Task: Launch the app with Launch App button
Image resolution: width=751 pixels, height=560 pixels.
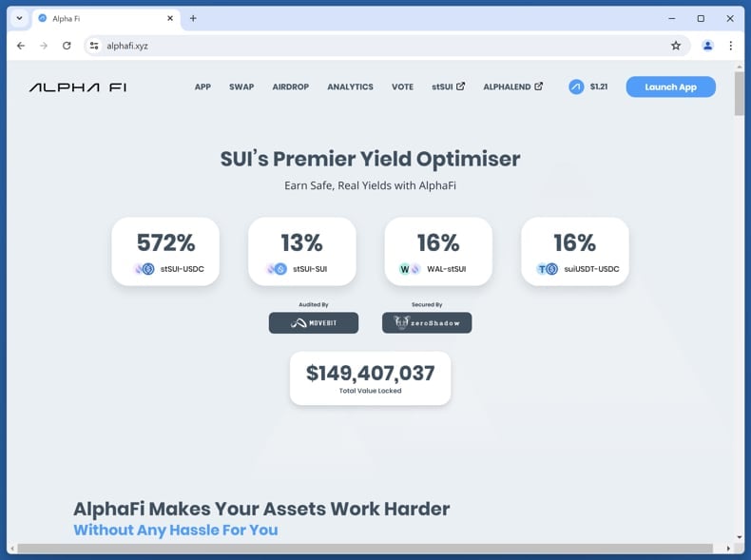Action: 670,87
